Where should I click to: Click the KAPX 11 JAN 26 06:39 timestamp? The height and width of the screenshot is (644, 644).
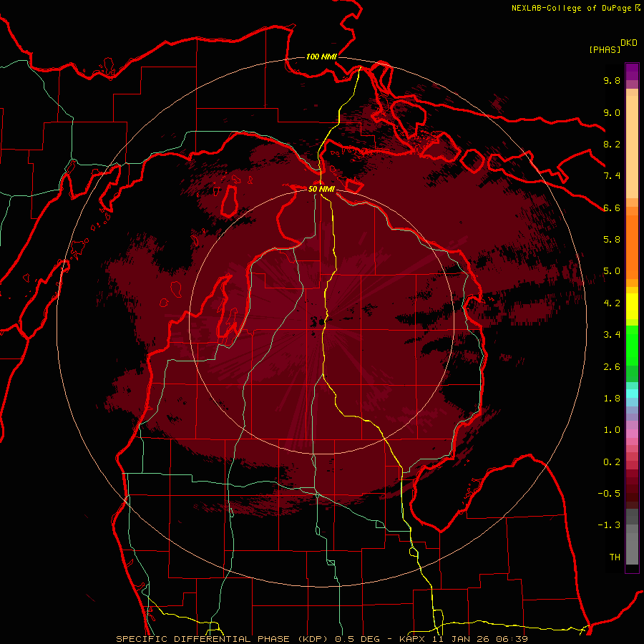point(464,639)
